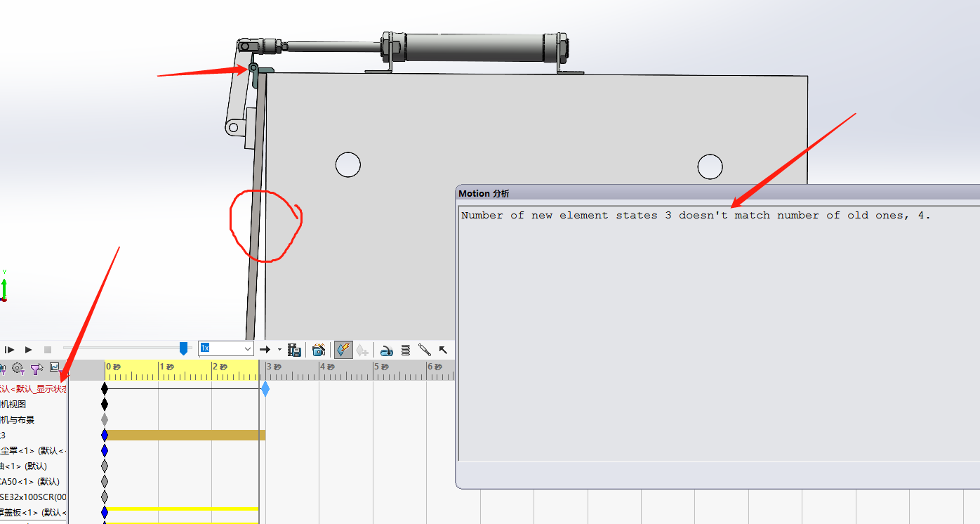
Task: Click the Contact arrow icon in toolbar
Action: coord(443,350)
